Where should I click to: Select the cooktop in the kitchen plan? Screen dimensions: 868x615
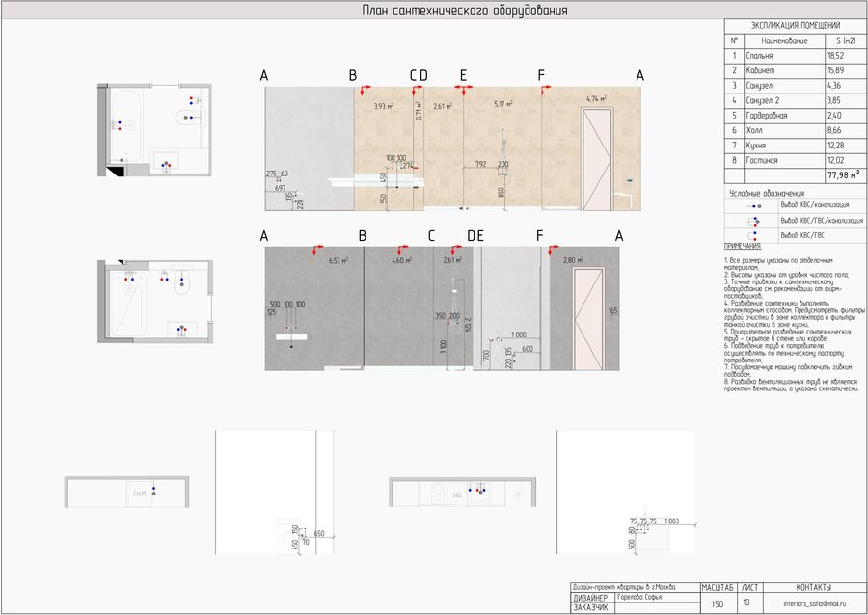437,493
